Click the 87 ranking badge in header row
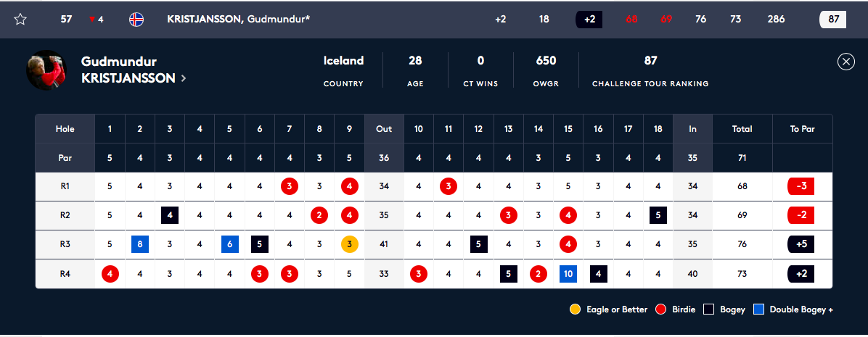This screenshot has width=868, height=337. (833, 20)
